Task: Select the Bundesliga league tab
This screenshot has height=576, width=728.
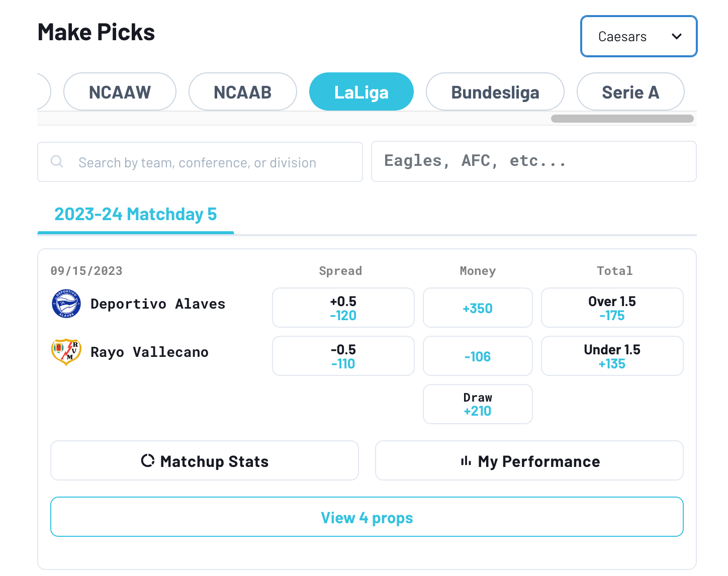Action: 495,92
